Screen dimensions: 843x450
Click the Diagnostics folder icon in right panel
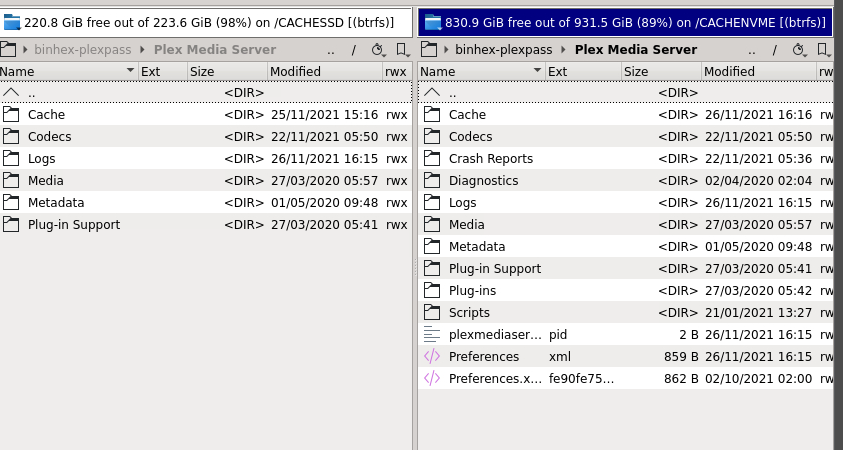(432, 180)
